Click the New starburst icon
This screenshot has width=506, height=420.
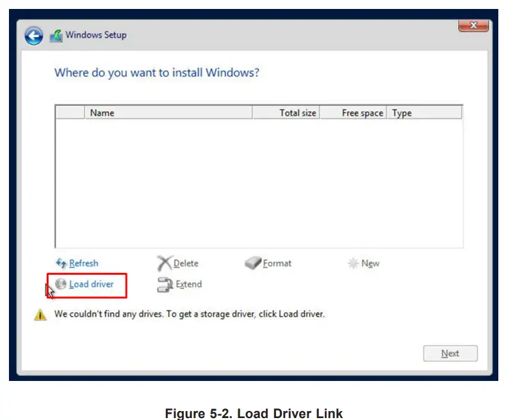[x=353, y=263]
